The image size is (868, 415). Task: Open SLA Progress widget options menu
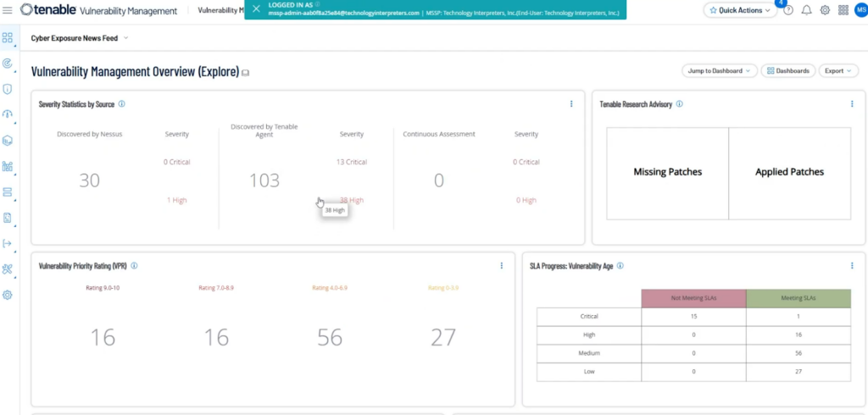852,266
